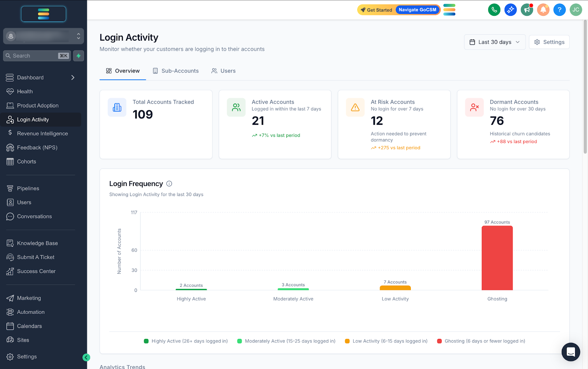Image resolution: width=588 pixels, height=369 pixels.
Task: Click the Login Frequency info icon
Action: click(169, 184)
